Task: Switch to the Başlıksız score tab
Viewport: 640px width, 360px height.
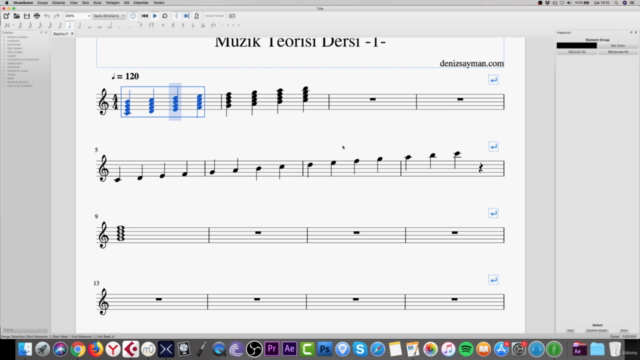Action: click(61, 34)
